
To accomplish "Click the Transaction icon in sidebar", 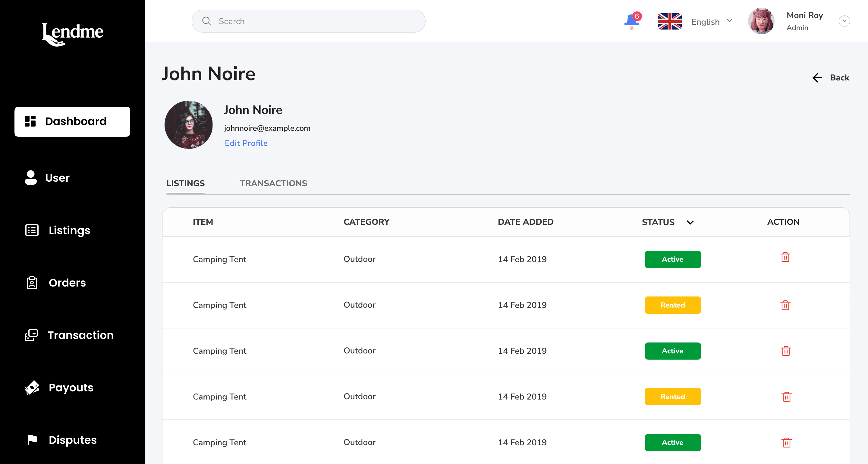I will 31,335.
